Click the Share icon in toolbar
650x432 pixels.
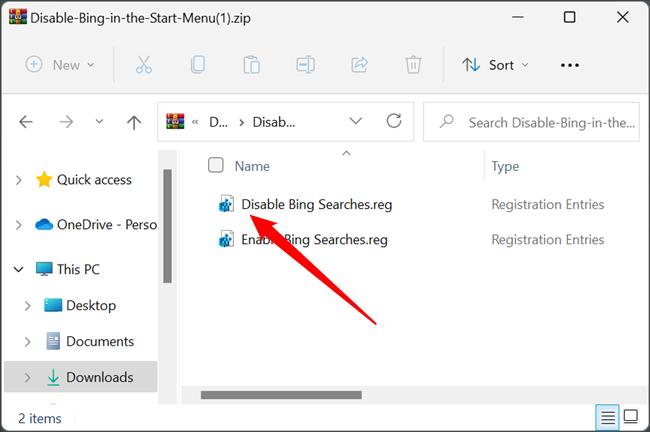click(360, 65)
